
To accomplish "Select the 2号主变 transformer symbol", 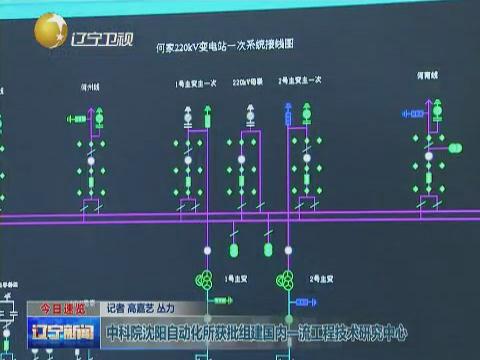I will (285, 280).
